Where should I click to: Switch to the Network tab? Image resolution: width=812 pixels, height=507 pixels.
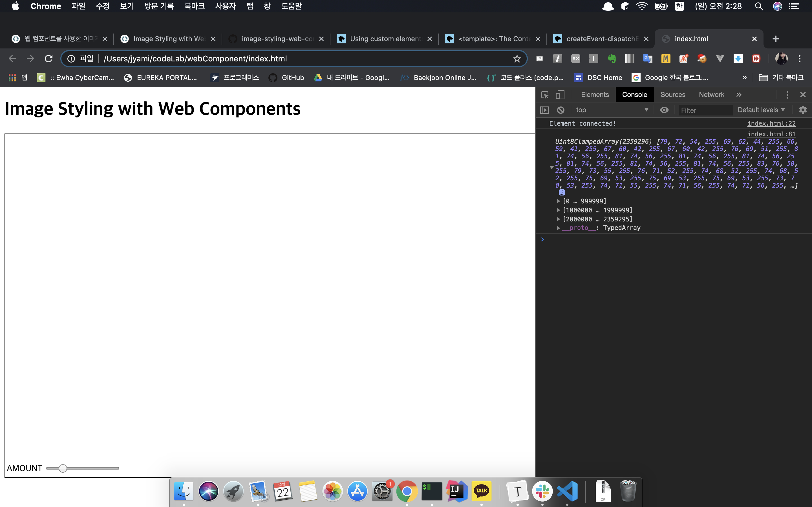pos(711,95)
